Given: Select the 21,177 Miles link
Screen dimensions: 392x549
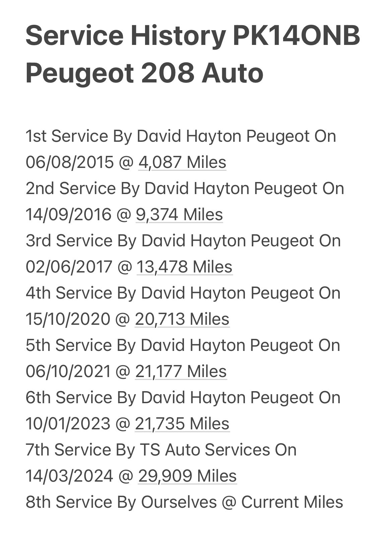Looking at the screenshot, I should 181,371.
